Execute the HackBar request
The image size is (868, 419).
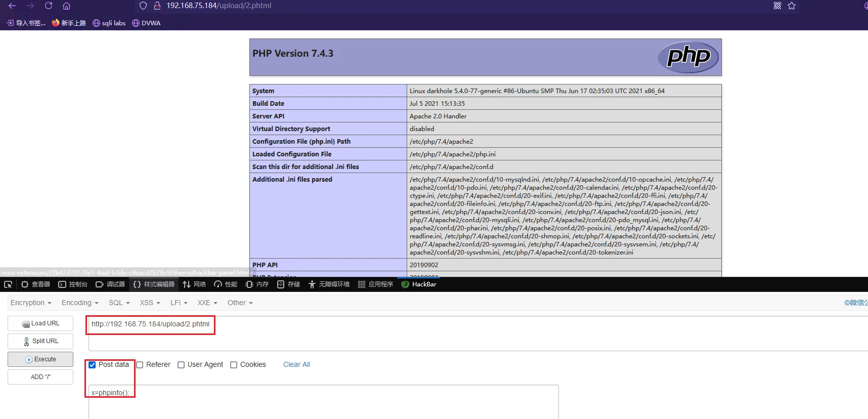(x=40, y=359)
